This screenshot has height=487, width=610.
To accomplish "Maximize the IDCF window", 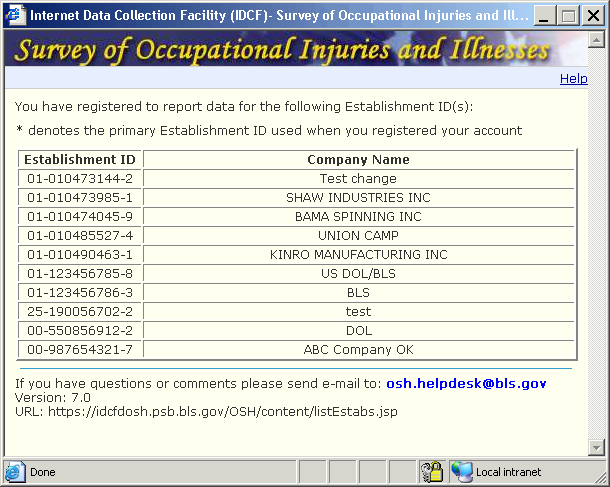I will (x=568, y=16).
